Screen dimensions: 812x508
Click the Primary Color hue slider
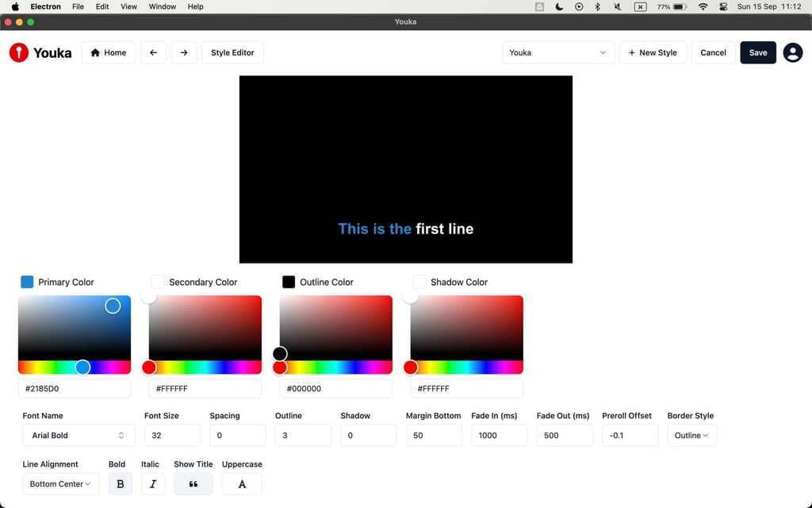(x=75, y=367)
